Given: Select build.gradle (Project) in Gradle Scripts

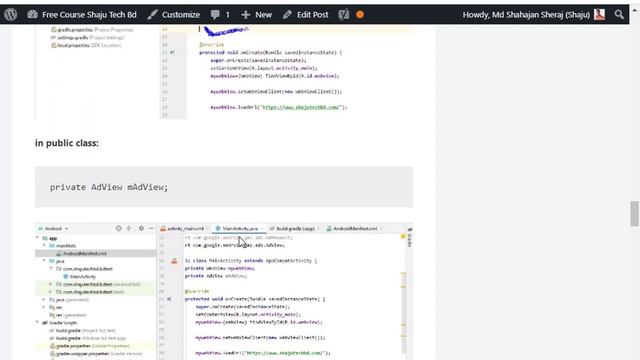Looking at the screenshot, I should [x=82, y=331].
